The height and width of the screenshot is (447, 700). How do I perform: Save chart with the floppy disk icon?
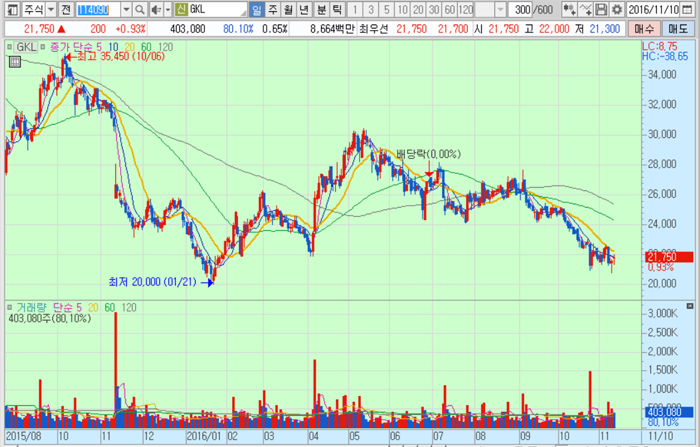point(601,10)
